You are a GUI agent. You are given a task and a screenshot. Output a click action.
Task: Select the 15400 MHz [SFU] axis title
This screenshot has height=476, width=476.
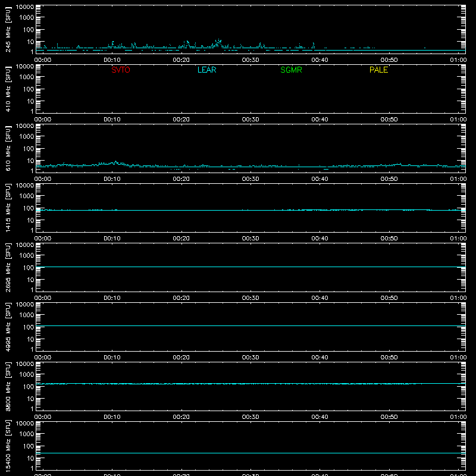(8, 446)
